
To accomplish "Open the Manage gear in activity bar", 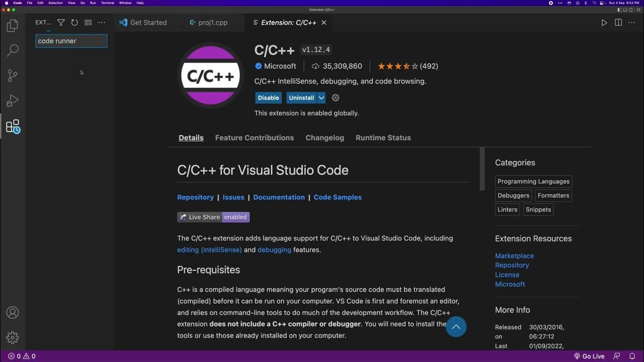I will [13, 337].
